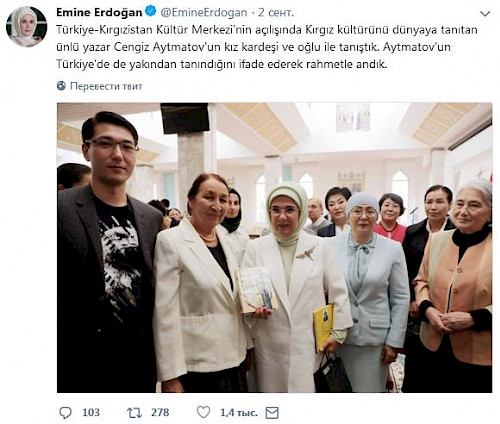Click the blue verified badge

tap(150, 12)
